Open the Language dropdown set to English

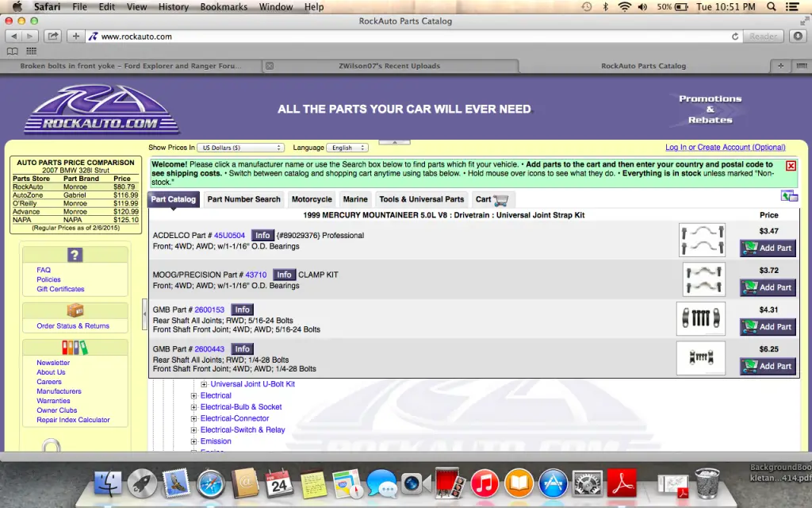point(347,148)
